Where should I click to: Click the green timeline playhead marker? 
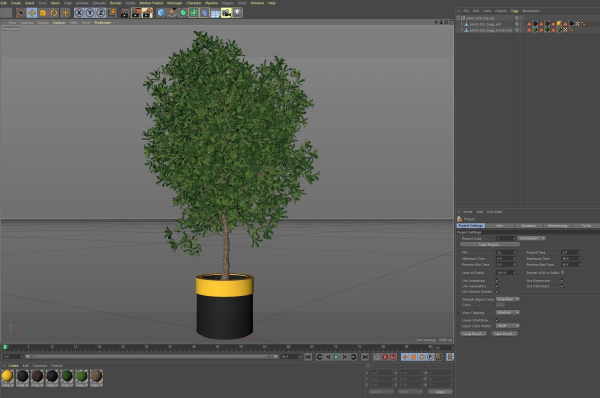tap(5, 347)
